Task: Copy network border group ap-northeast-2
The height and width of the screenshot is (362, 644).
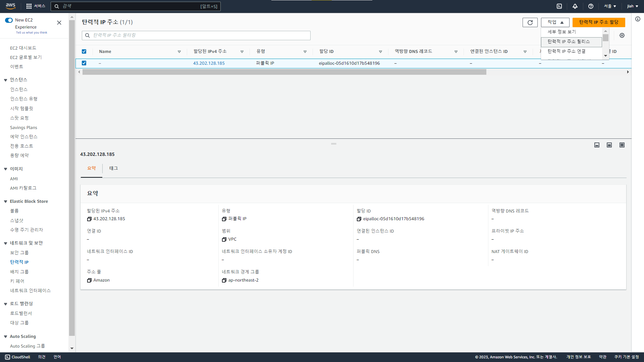Action: pos(224,280)
